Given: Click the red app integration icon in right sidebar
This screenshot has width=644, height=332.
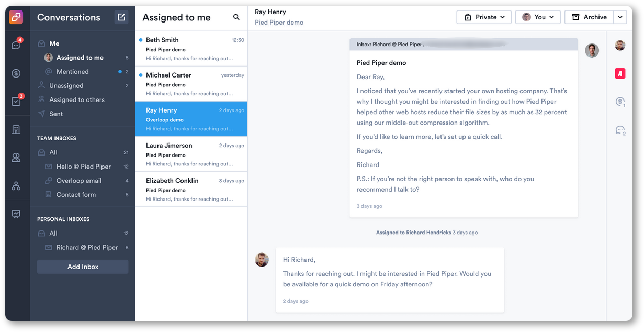Looking at the screenshot, I should (620, 73).
